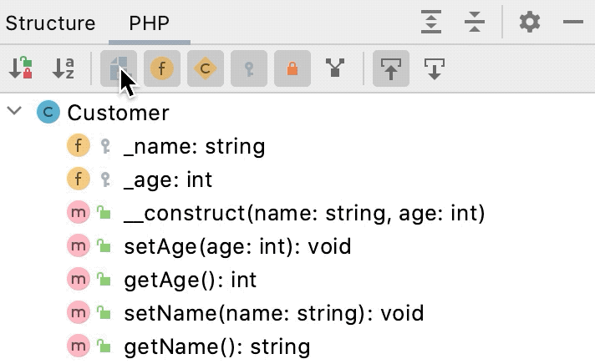Collapse all structure nodes
The height and width of the screenshot is (364, 595).
tap(475, 23)
